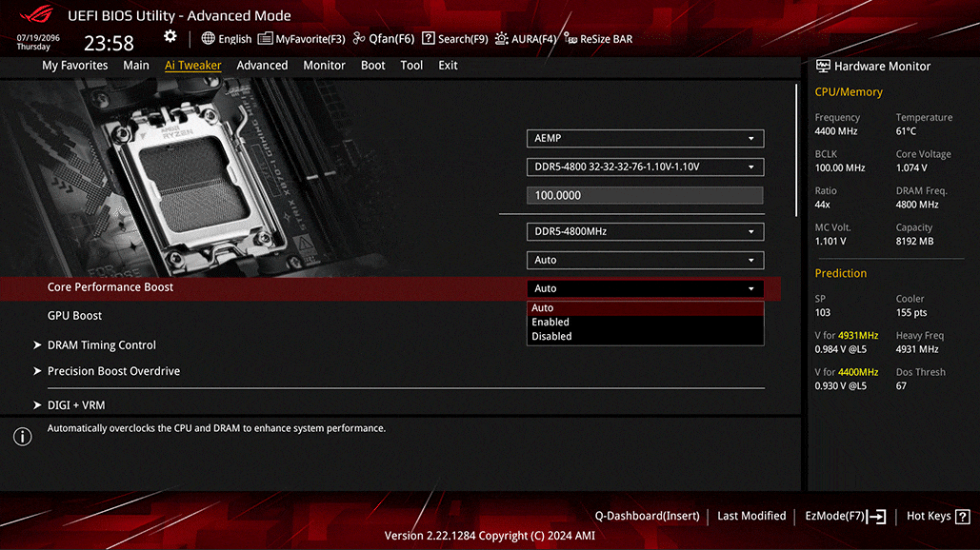Select Enabled option in the list
The width and height of the screenshot is (980, 550).
(x=645, y=323)
